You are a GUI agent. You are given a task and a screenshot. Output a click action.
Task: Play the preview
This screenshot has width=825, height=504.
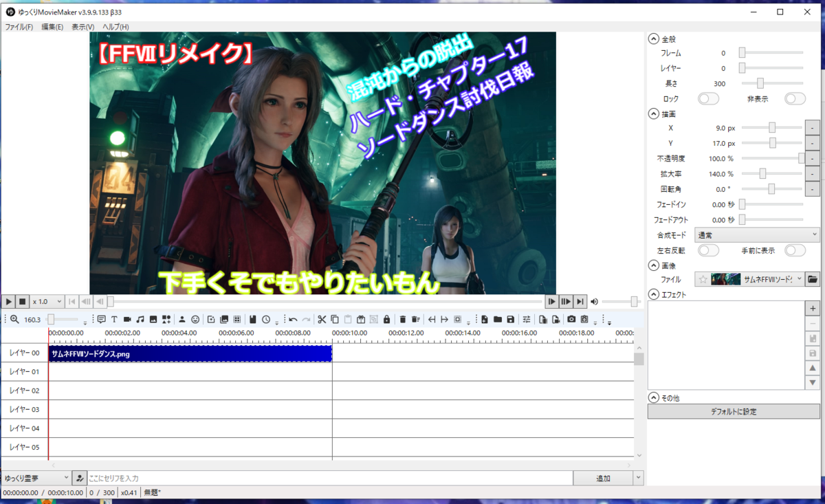tap(8, 301)
